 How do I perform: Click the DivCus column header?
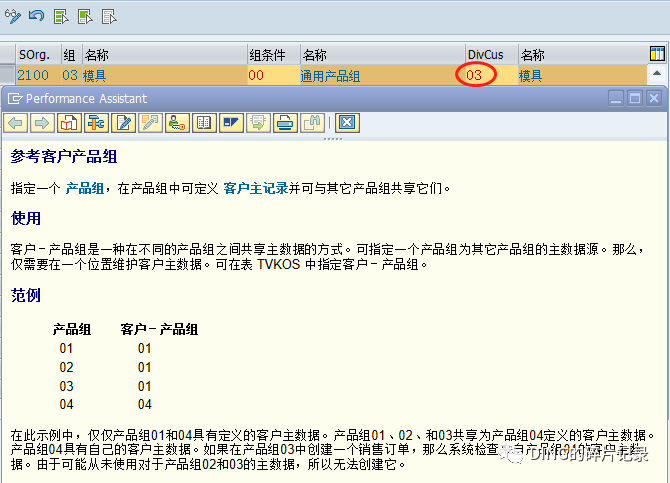coord(491,55)
